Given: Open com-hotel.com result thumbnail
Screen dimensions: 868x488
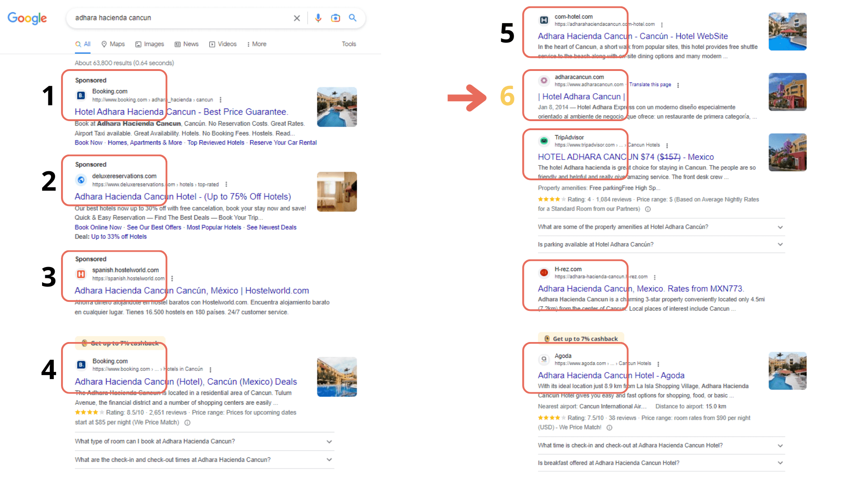Looking at the screenshot, I should (788, 32).
